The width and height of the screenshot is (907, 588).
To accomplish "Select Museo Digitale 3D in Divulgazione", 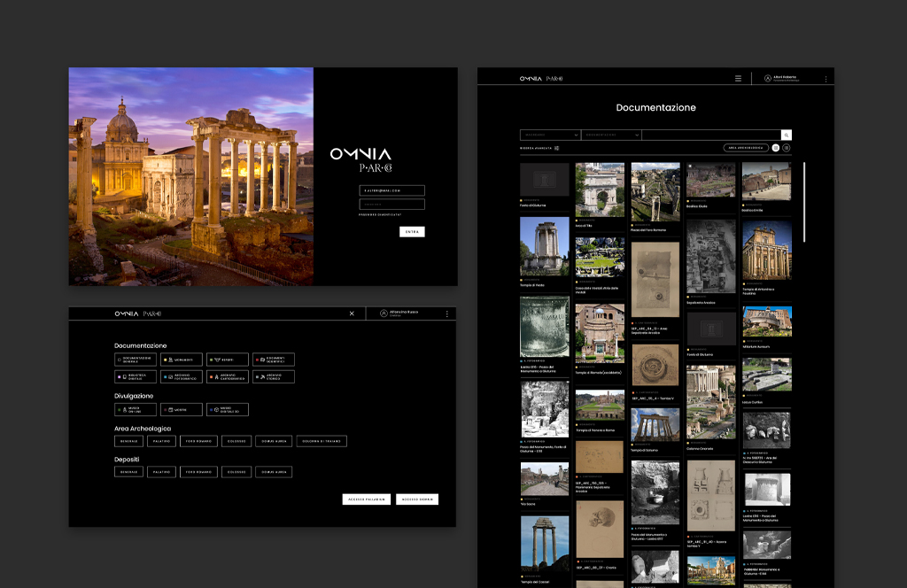I will [x=228, y=410].
